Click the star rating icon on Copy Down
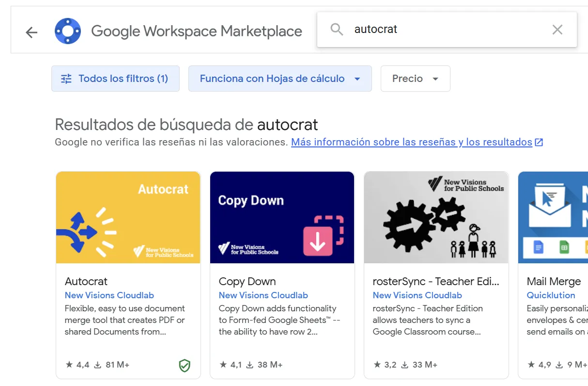 point(223,365)
